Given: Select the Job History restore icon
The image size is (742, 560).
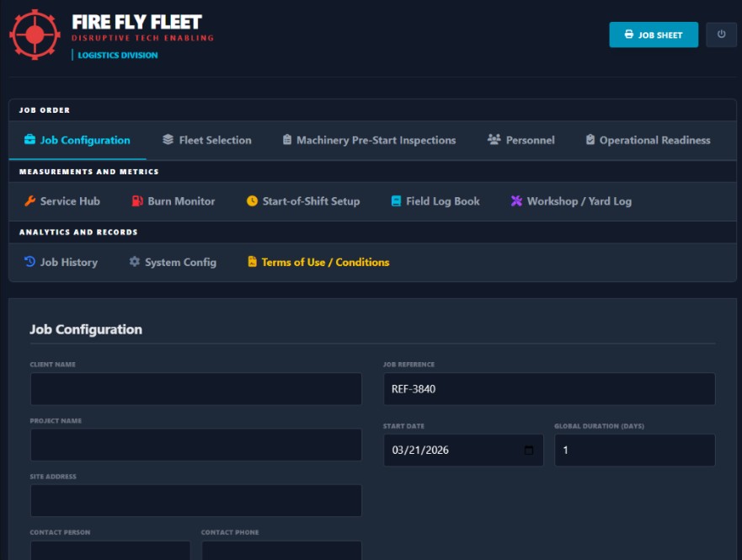Looking at the screenshot, I should pos(29,262).
